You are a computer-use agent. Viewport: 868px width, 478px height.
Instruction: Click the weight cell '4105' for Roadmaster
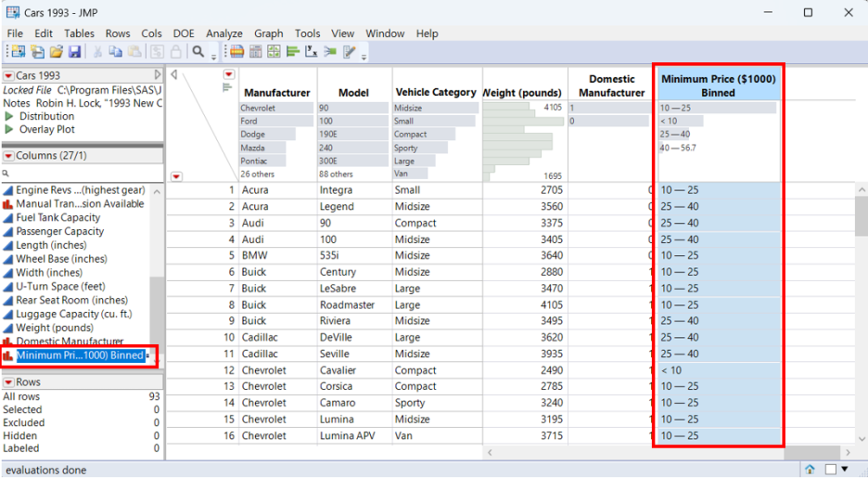click(552, 304)
